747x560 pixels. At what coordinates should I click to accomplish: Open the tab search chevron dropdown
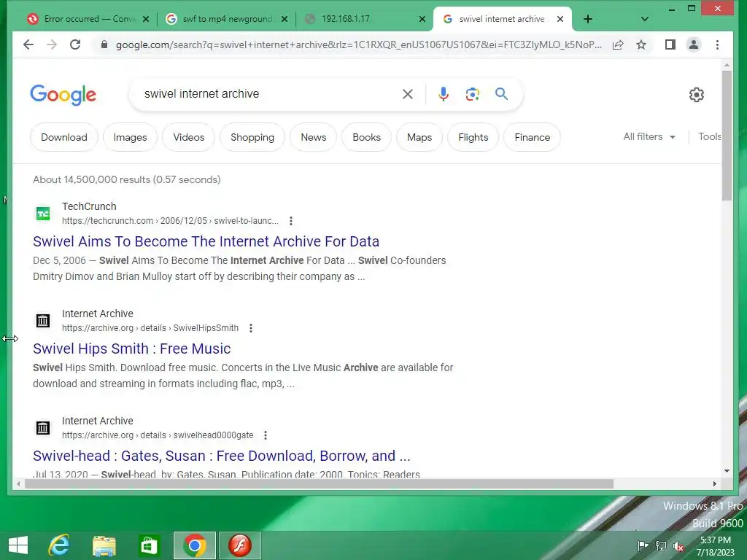(x=645, y=19)
